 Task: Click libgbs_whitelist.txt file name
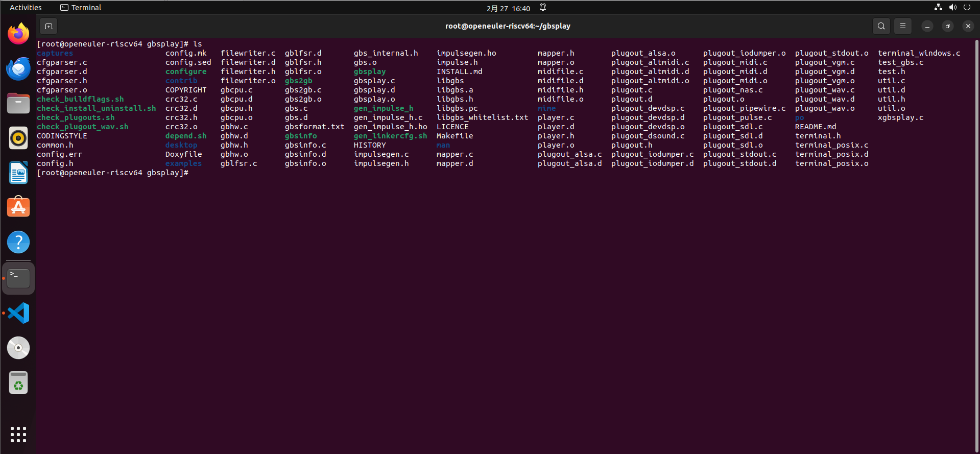coord(483,117)
